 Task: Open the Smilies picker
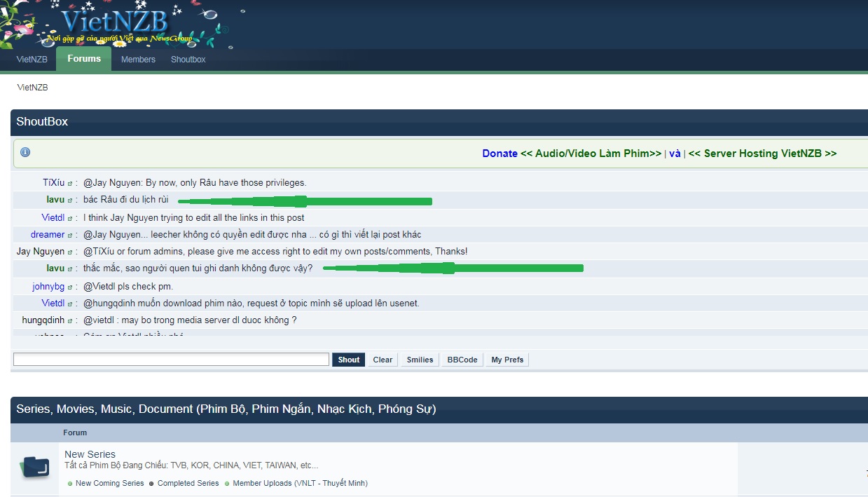pos(420,360)
